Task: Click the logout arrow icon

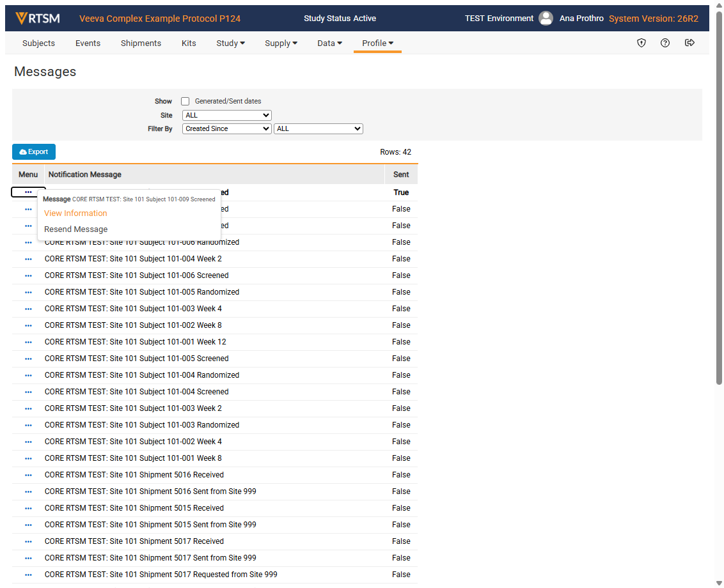Action: pos(689,43)
